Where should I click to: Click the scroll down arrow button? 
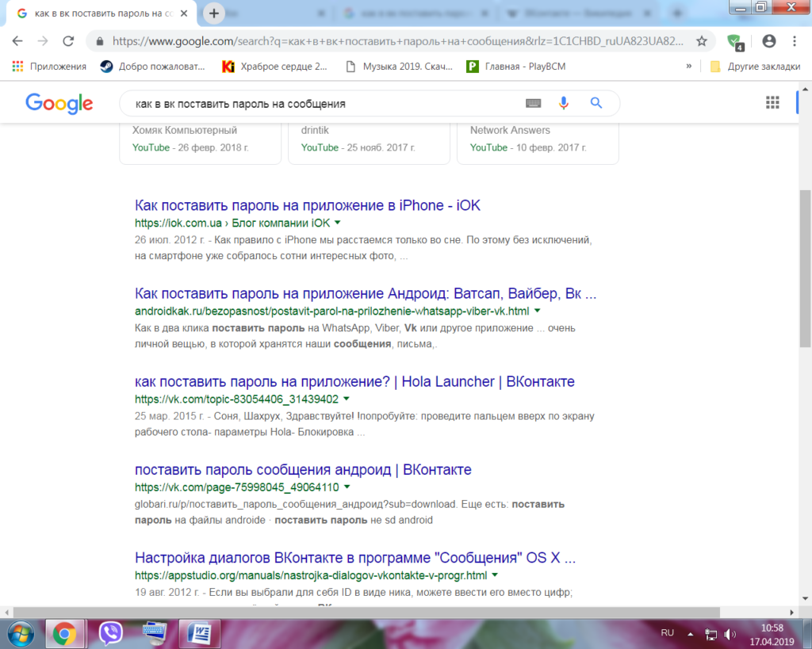(x=805, y=599)
